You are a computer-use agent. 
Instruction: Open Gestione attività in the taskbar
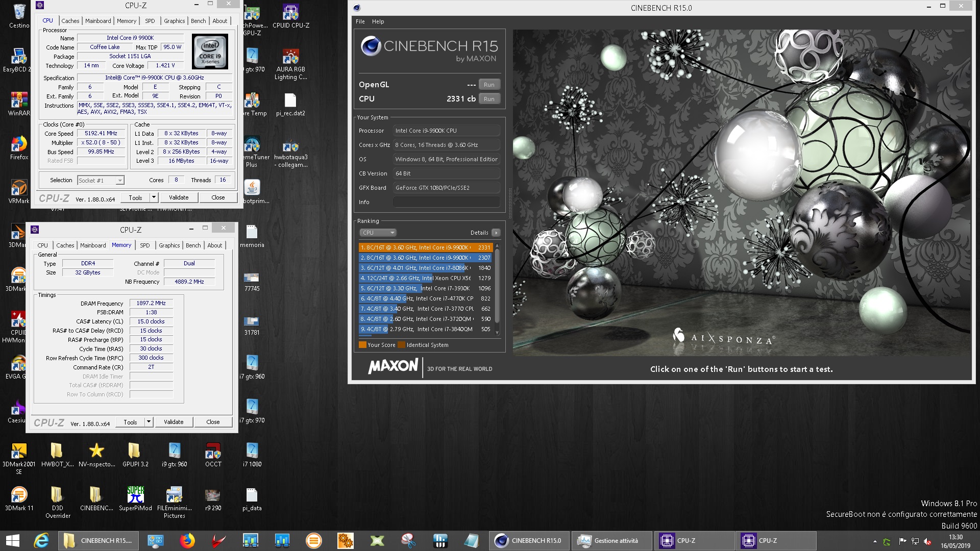[611, 541]
